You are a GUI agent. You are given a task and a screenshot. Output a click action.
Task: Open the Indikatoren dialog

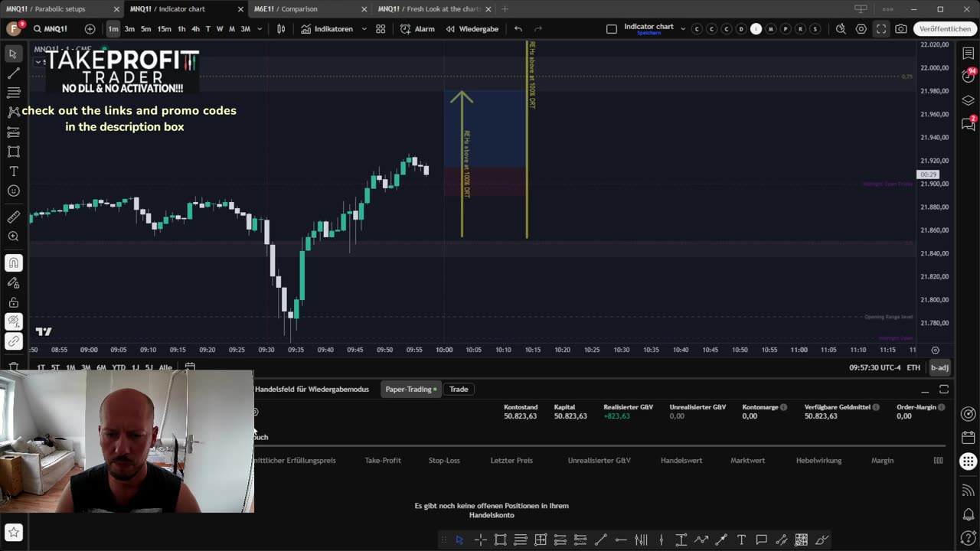click(x=328, y=29)
